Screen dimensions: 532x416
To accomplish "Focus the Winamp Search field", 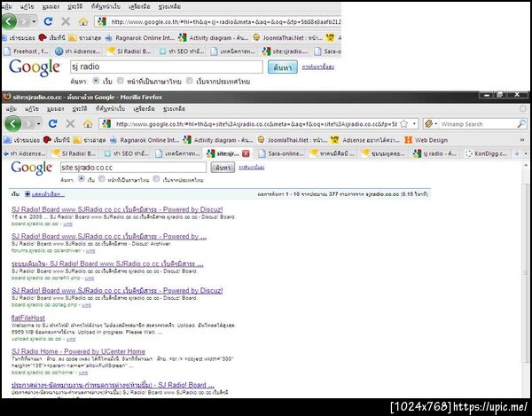I will coord(477,124).
